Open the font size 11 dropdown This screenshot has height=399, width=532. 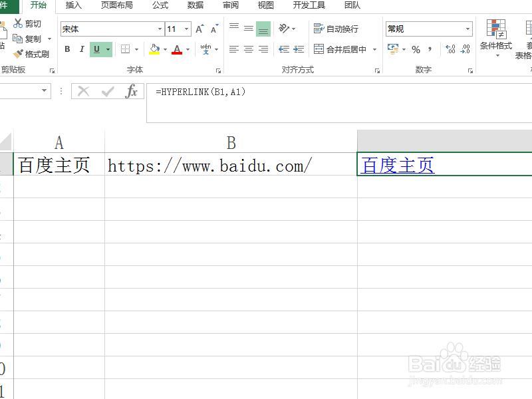(186, 29)
